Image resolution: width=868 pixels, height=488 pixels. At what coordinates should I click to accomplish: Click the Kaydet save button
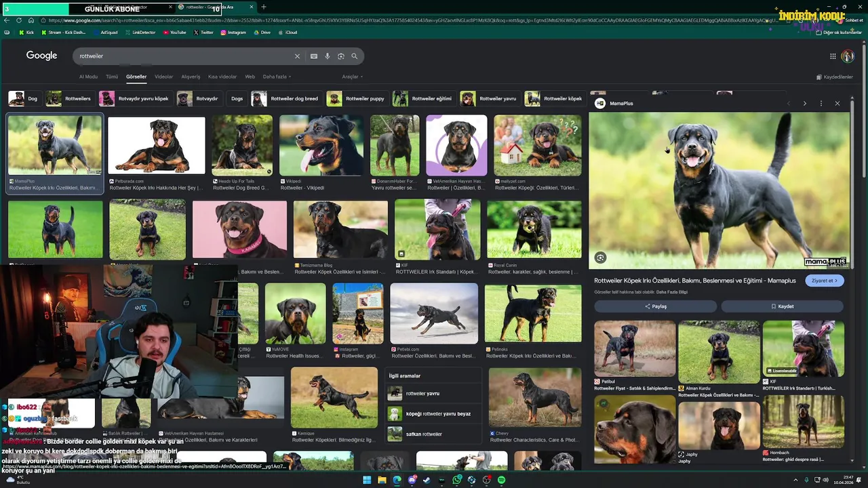(x=783, y=306)
